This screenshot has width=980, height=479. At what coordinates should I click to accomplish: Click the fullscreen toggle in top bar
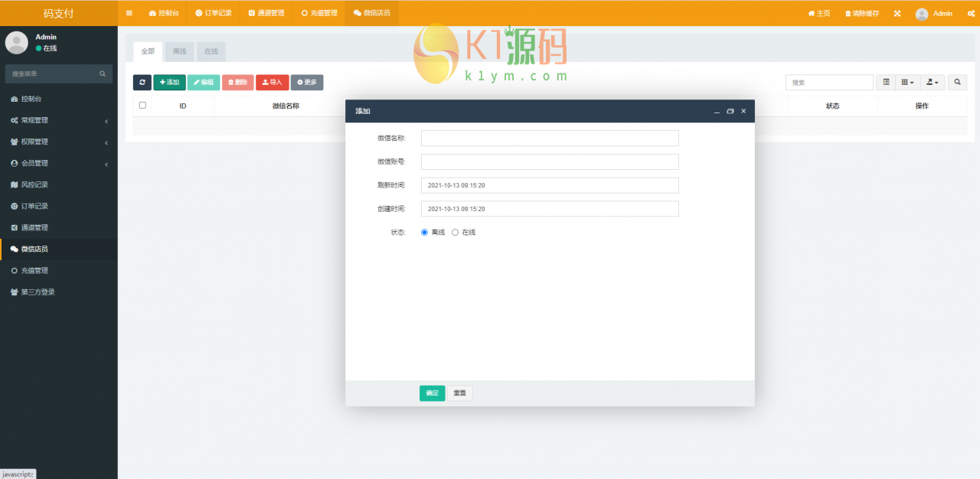point(897,13)
